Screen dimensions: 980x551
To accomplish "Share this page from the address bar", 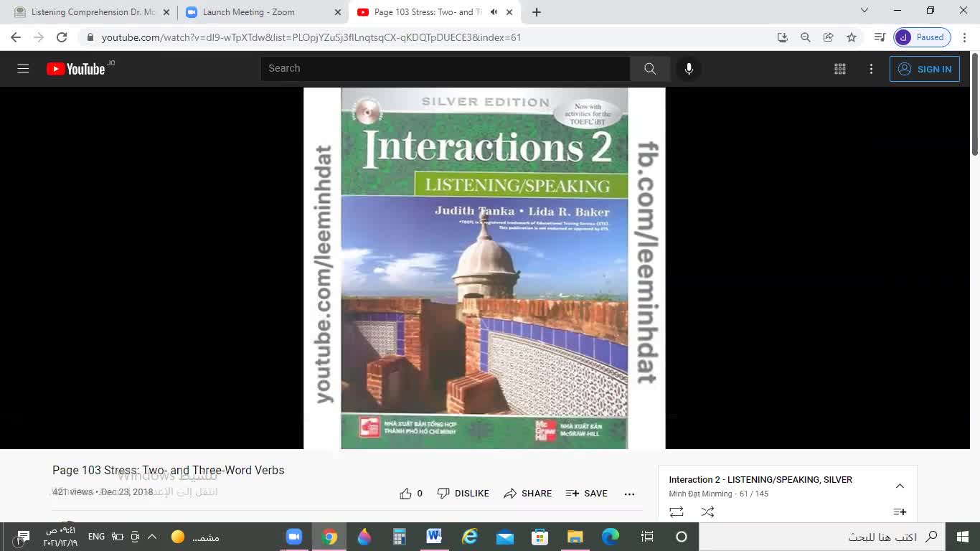I will click(829, 37).
